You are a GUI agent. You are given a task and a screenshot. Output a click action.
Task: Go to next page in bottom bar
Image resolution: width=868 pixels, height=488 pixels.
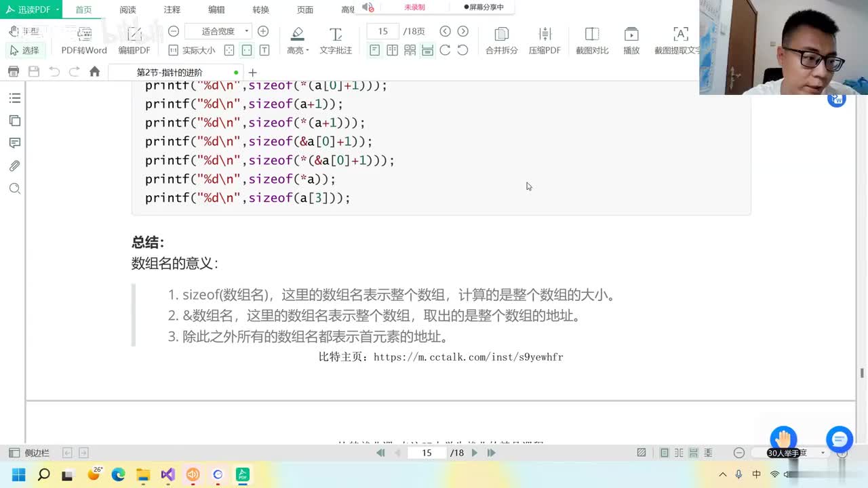tap(474, 453)
